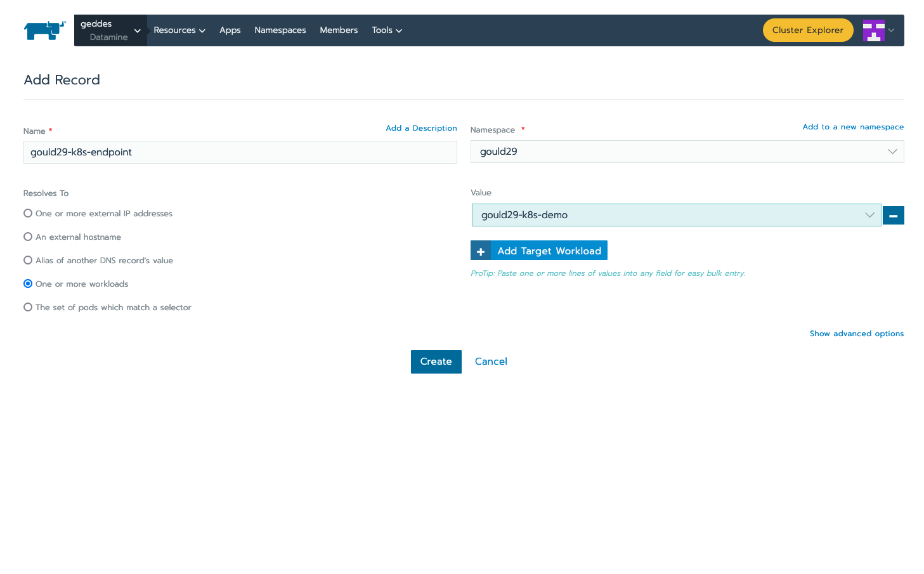Remove the gould29-k8s-demo target workload
Screen dimensions: 924x574
tap(893, 215)
